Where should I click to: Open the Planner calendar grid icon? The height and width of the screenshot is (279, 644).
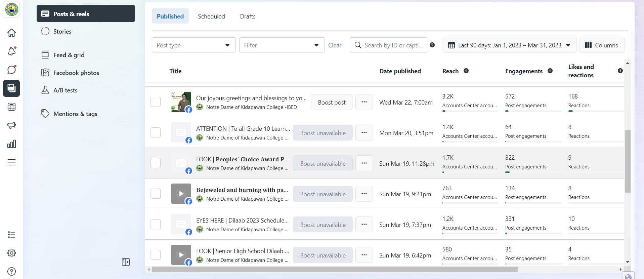pyautogui.click(x=11, y=107)
